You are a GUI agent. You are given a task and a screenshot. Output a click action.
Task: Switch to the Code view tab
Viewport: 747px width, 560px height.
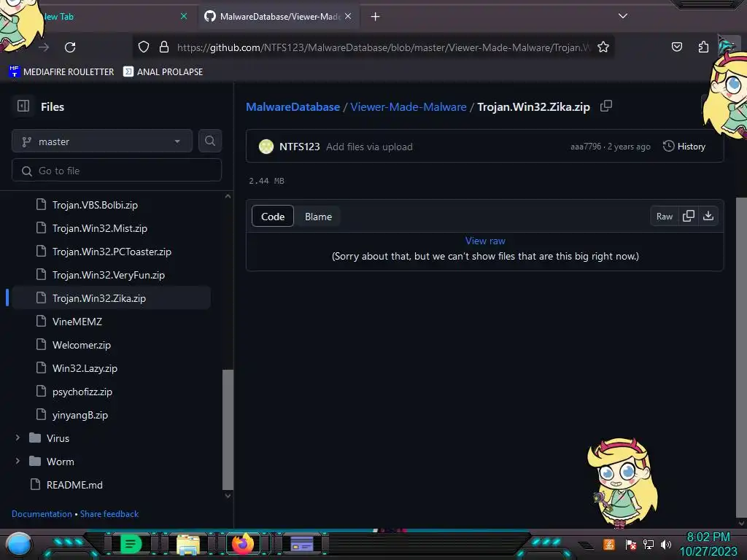[273, 217]
